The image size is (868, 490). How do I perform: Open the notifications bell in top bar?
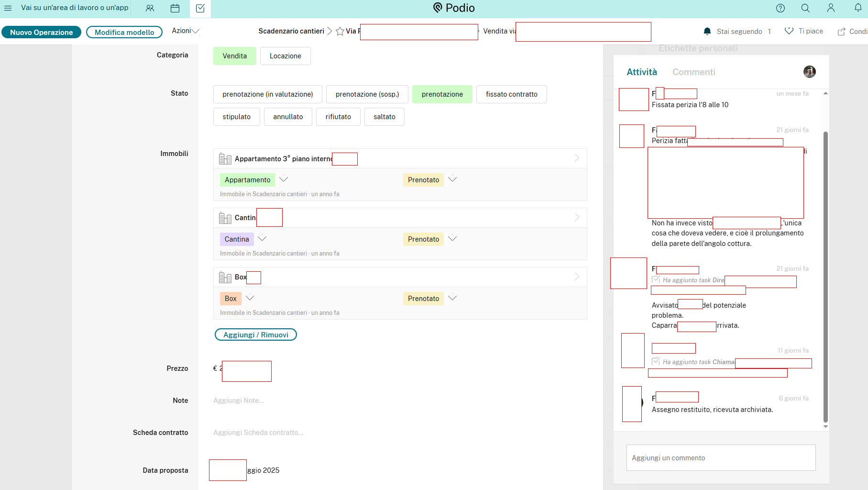(858, 8)
